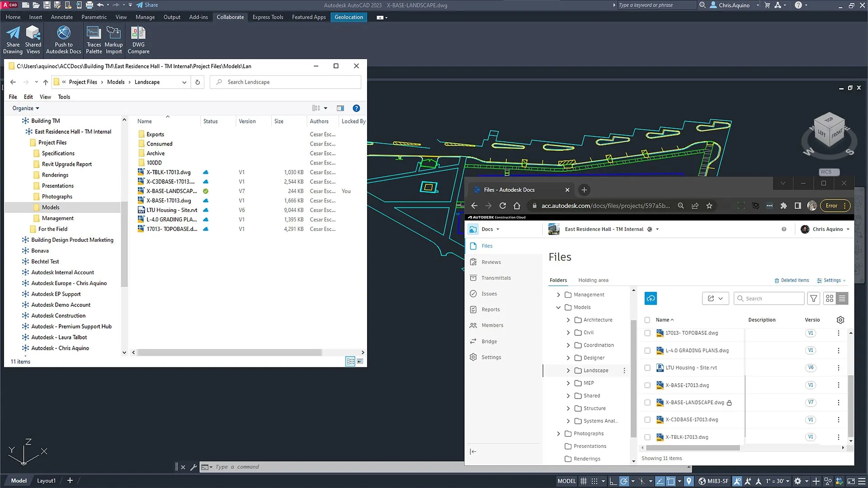Viewport: 868px width, 488px height.
Task: Collapse the Models folder in Docs tree
Action: (x=558, y=307)
